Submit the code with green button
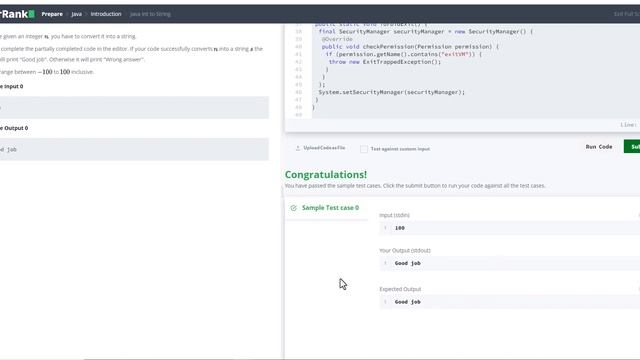Image resolution: width=640 pixels, height=360 pixels. pos(632,147)
